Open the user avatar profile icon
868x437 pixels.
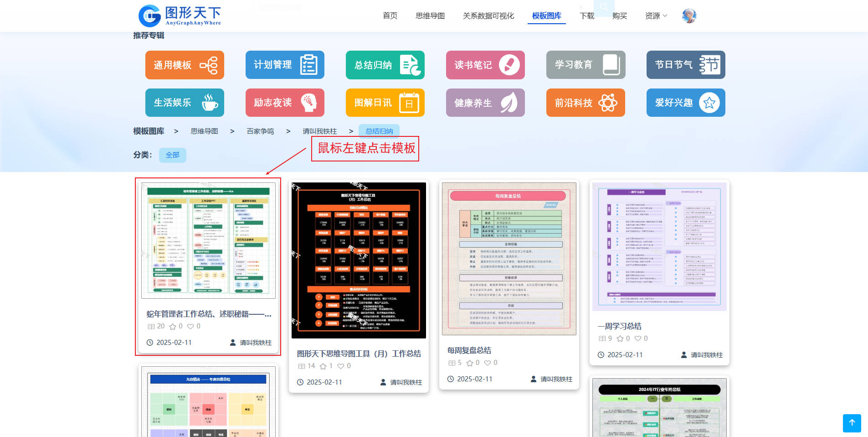coord(689,16)
